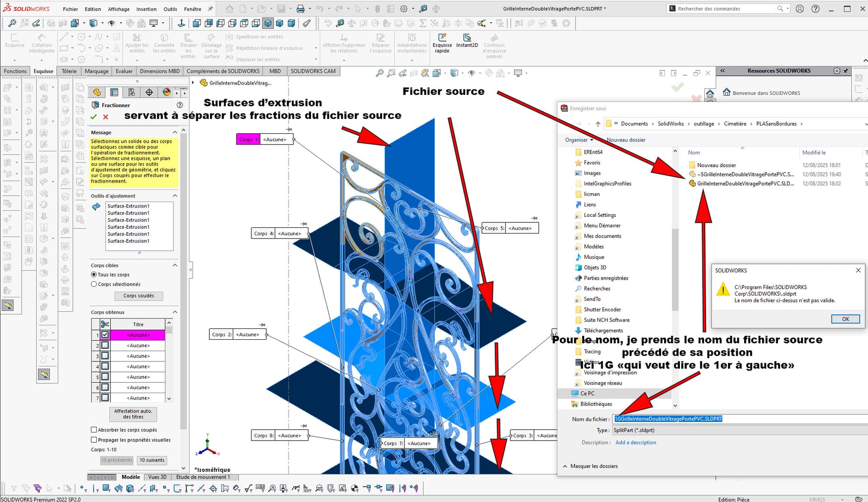This screenshot has height=502, width=868.
Task: Select the Corps sélectionnés radio button
Action: (x=94, y=284)
